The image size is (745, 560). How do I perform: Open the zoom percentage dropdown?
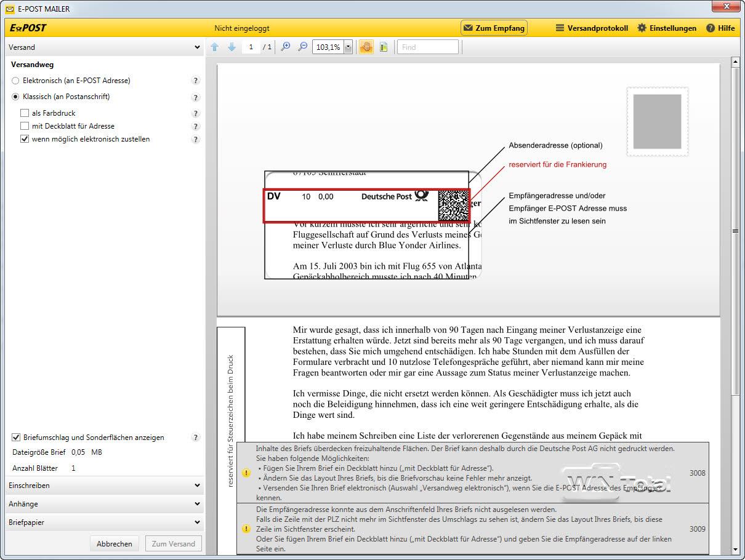coord(348,47)
